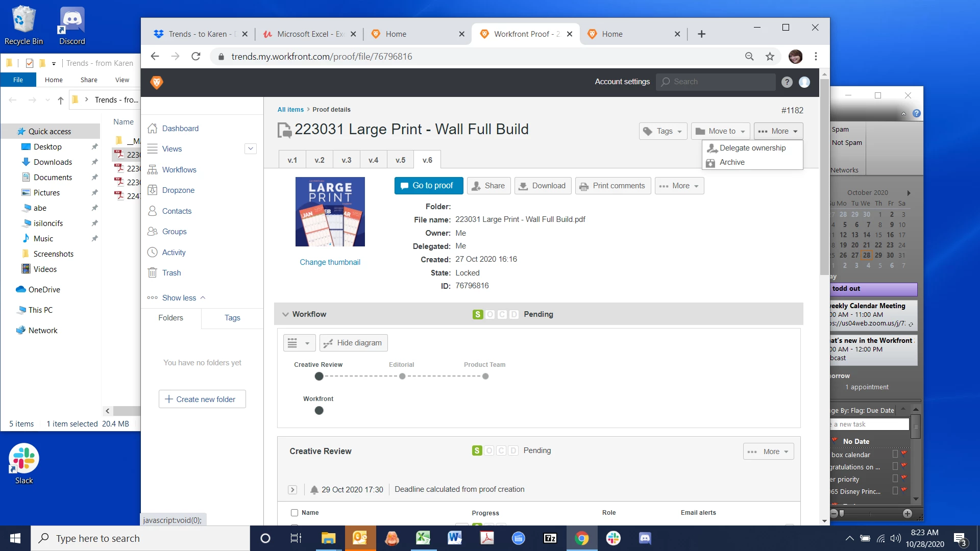Collapse the Workflow section chevron

[285, 314]
